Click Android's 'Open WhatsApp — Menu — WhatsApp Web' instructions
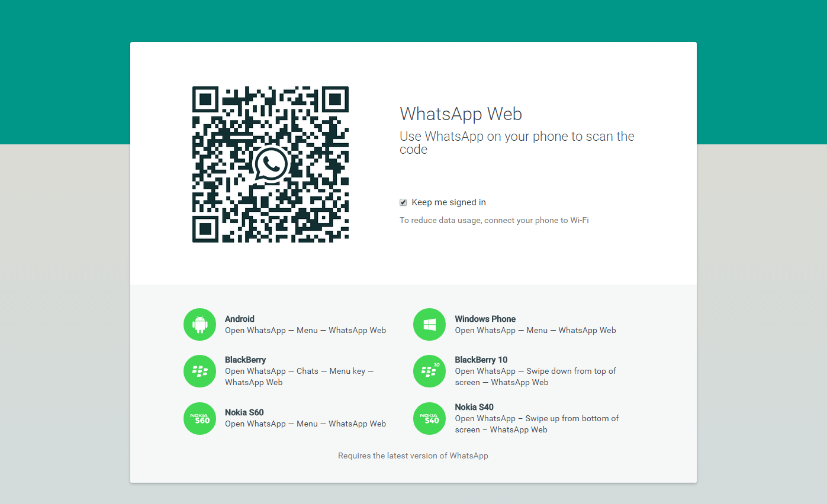827x504 pixels. point(305,331)
